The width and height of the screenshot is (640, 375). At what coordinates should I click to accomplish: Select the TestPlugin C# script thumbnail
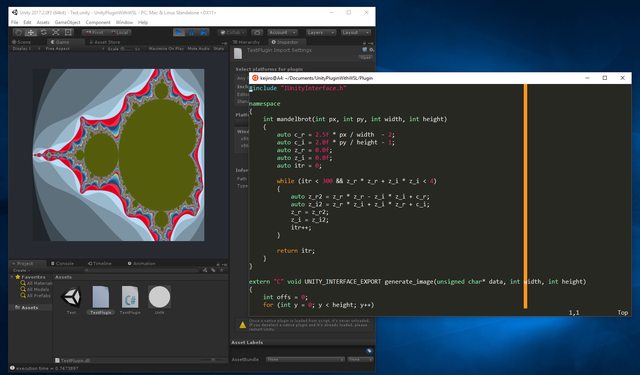[130, 297]
